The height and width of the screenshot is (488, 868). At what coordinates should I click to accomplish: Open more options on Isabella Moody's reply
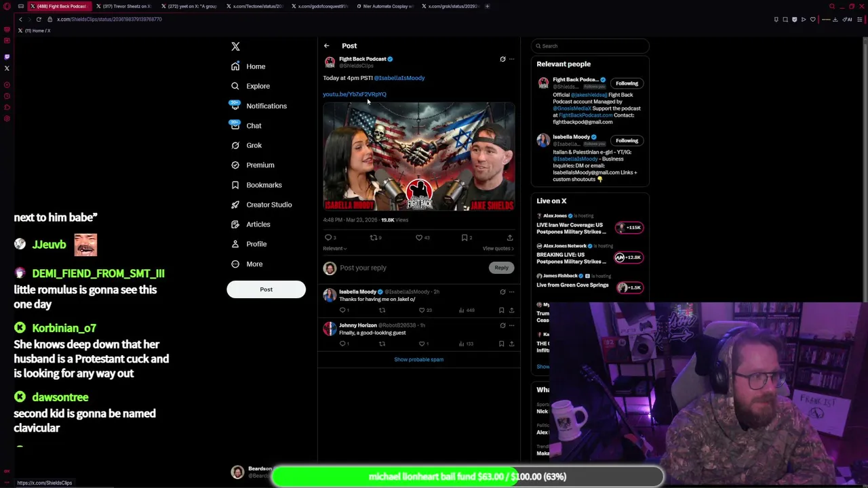coord(512,292)
